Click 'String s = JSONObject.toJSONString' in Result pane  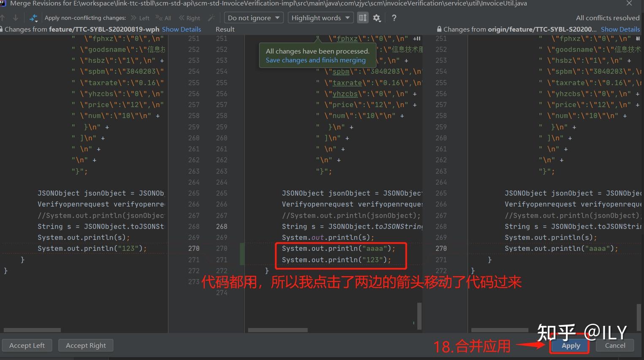point(352,226)
